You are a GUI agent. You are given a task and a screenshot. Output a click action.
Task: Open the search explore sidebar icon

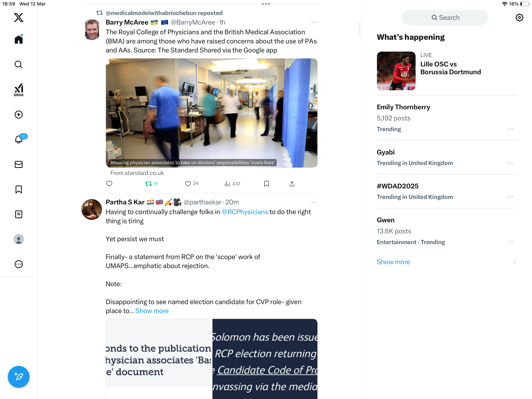coord(18,64)
